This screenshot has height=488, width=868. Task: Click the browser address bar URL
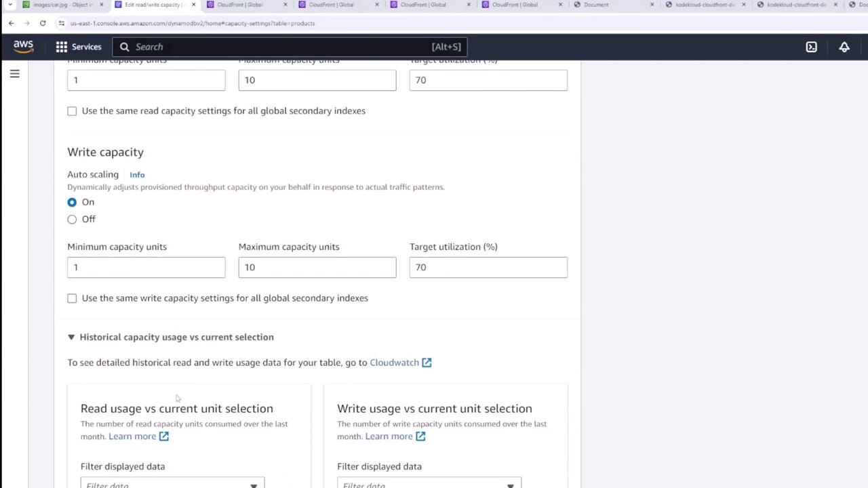pos(193,23)
